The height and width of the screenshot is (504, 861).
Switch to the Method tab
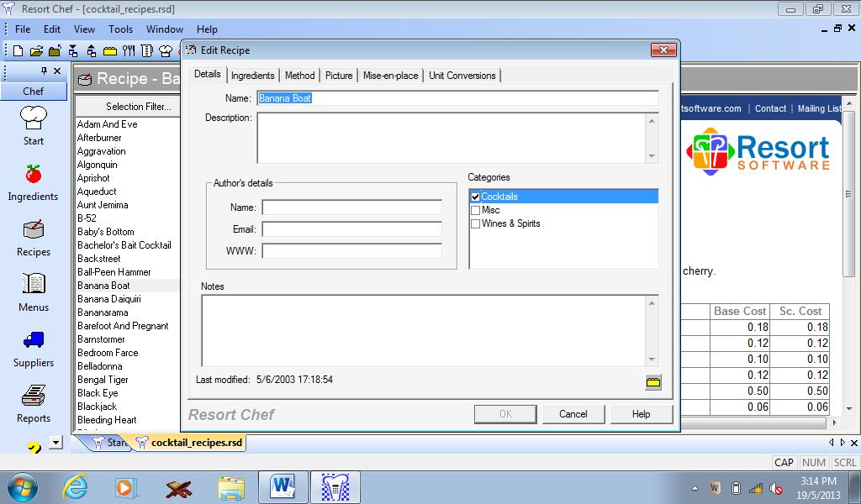coord(300,76)
